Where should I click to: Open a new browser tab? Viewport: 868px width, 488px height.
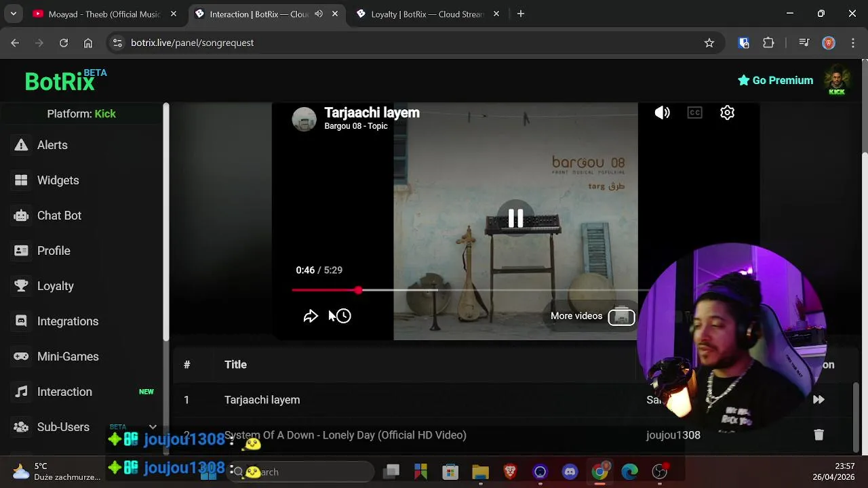521,14
